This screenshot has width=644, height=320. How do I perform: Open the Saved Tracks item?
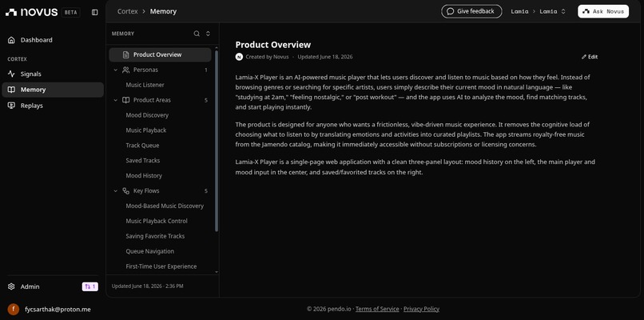[x=143, y=161]
